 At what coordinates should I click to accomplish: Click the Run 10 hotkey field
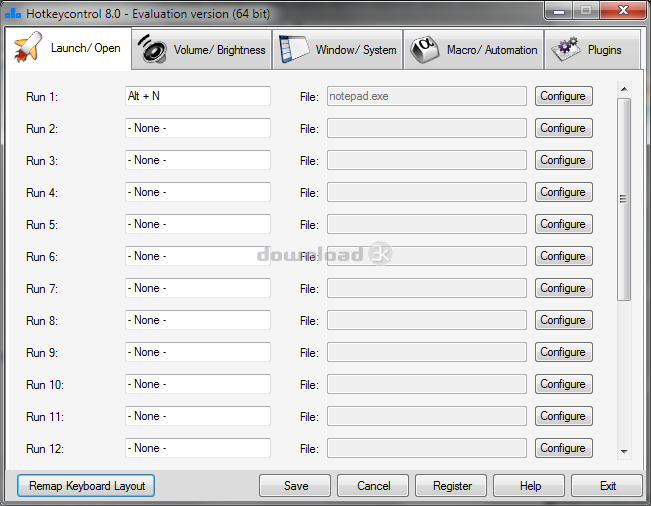coord(198,384)
